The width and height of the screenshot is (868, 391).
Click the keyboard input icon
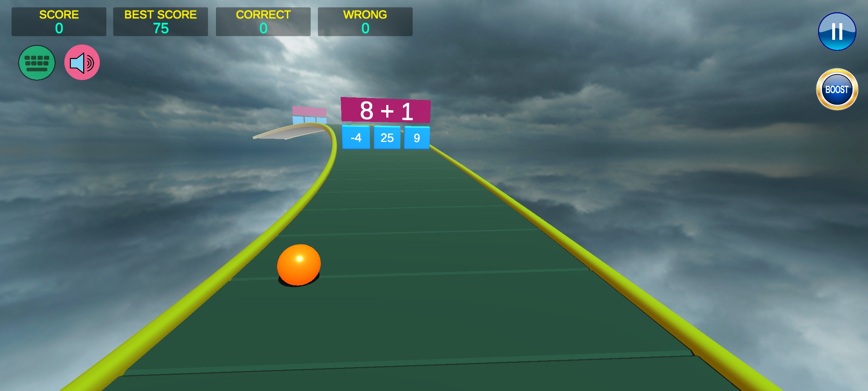click(37, 63)
